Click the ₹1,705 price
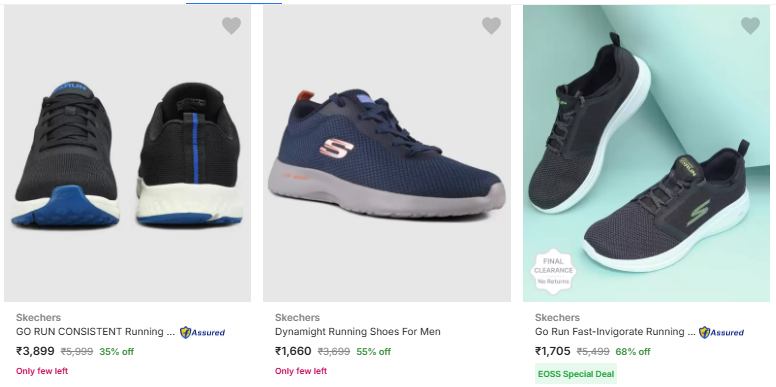Screen dimensions: 776x387 tap(553, 351)
